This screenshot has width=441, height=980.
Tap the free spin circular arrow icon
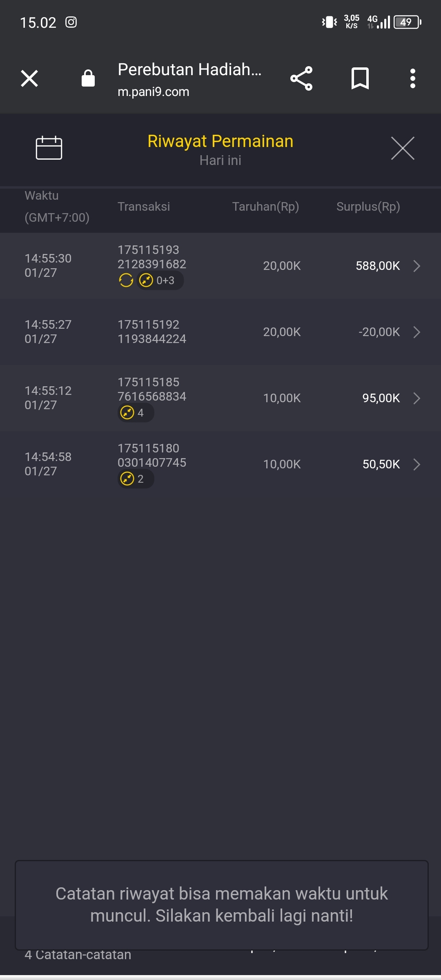126,281
